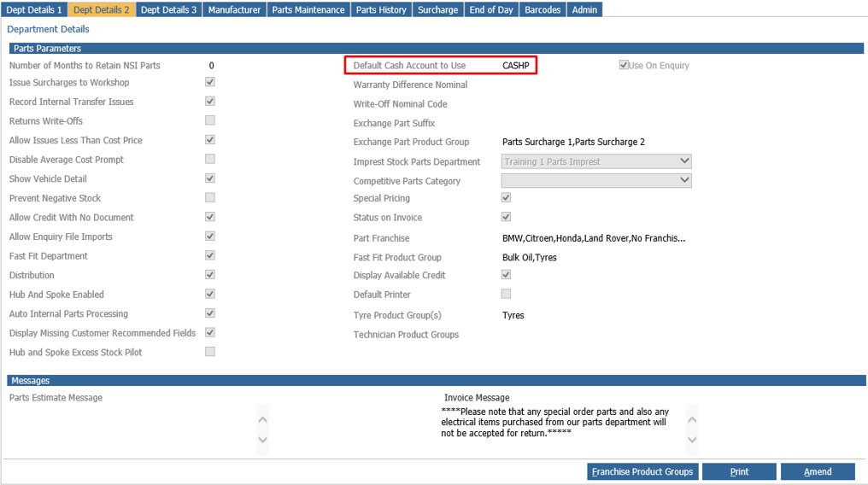
Task: Click the Franchise Product Groups button
Action: [x=642, y=471]
